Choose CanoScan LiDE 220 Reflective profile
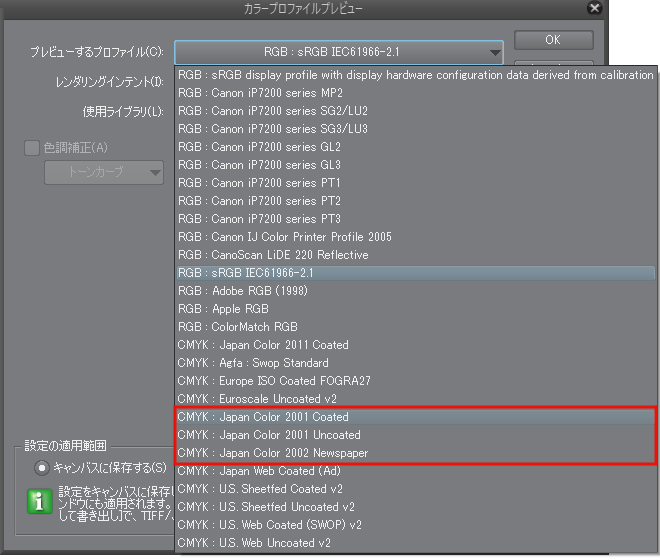 point(415,255)
